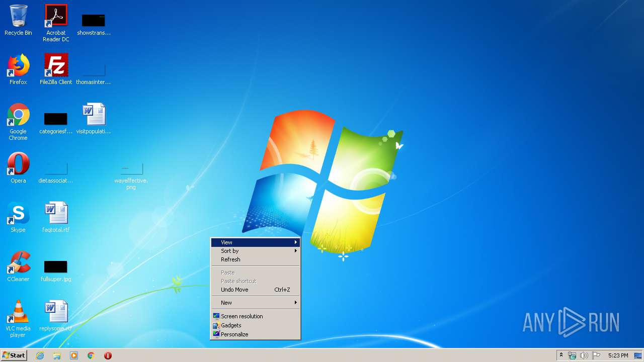
Task: Open Internet Explorer from the taskbar
Action: pyautogui.click(x=40, y=355)
